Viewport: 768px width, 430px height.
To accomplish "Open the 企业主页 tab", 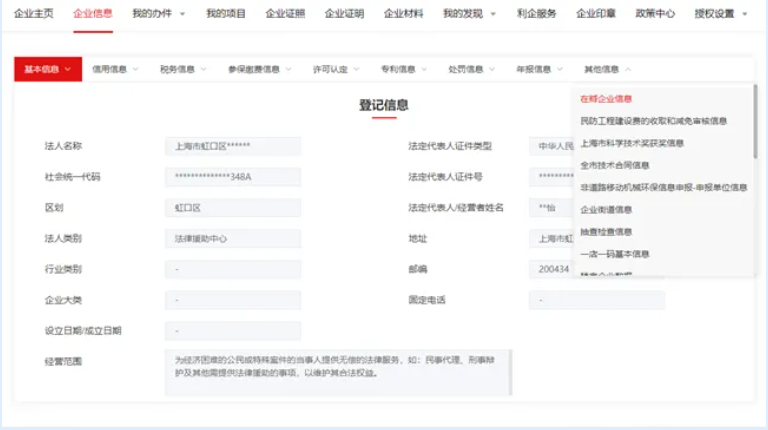I will (33, 14).
